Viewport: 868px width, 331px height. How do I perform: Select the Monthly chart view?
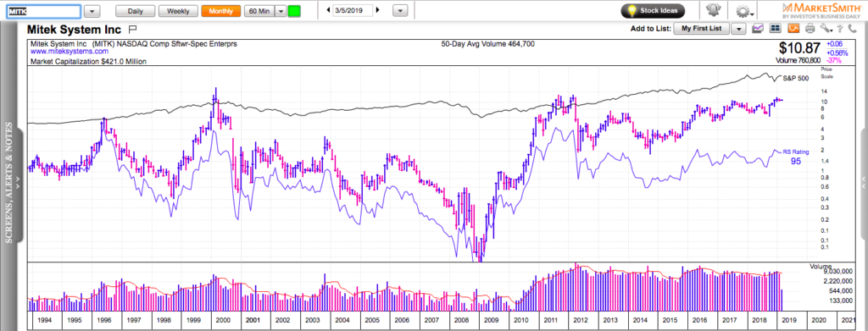tap(221, 11)
